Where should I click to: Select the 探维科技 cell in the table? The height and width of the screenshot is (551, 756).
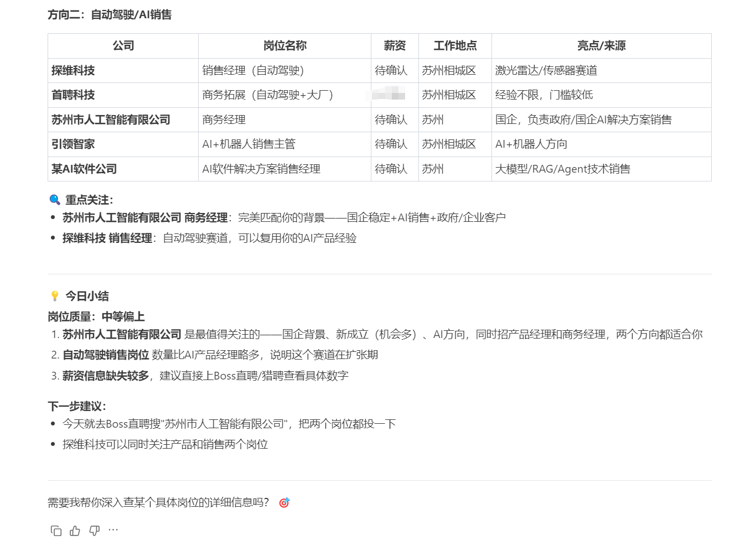click(x=73, y=70)
